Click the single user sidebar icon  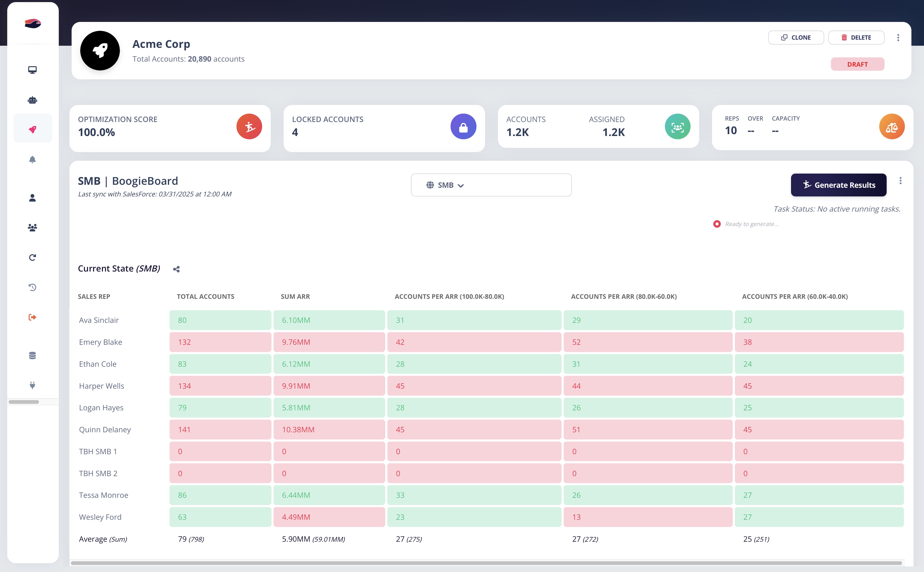[32, 198]
